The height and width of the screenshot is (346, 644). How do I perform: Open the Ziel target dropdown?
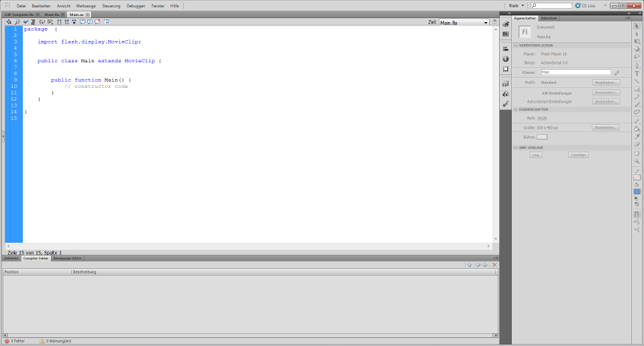point(463,22)
